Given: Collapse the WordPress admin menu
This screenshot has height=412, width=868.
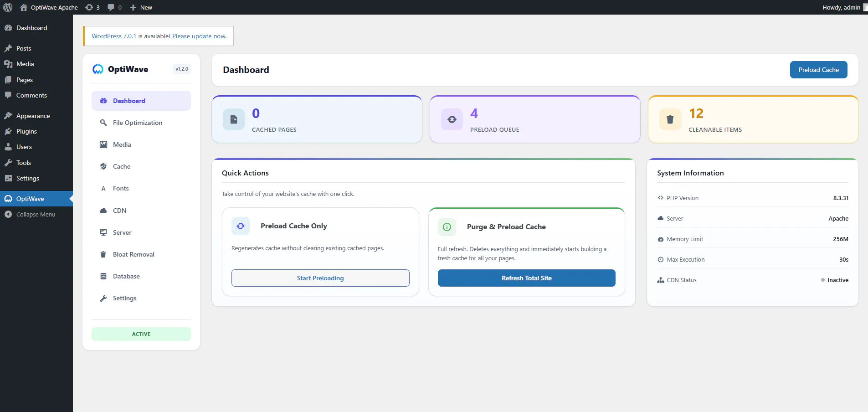Looking at the screenshot, I should tap(36, 214).
